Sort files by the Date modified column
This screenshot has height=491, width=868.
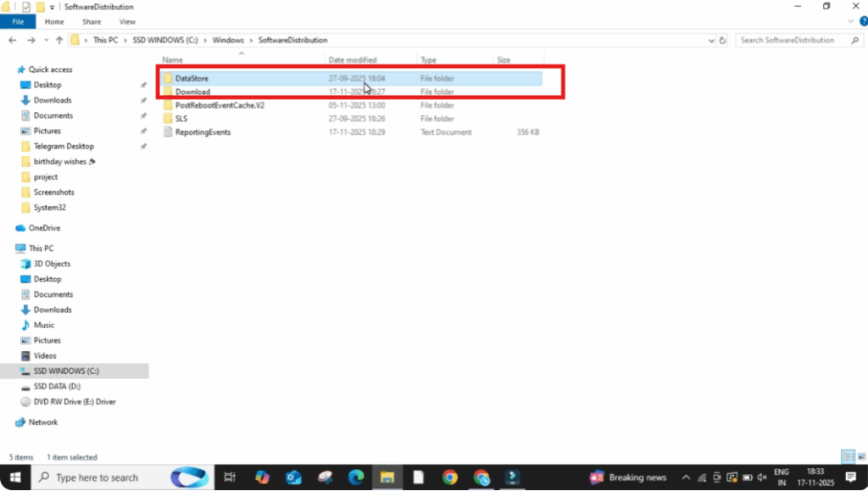[x=353, y=60]
